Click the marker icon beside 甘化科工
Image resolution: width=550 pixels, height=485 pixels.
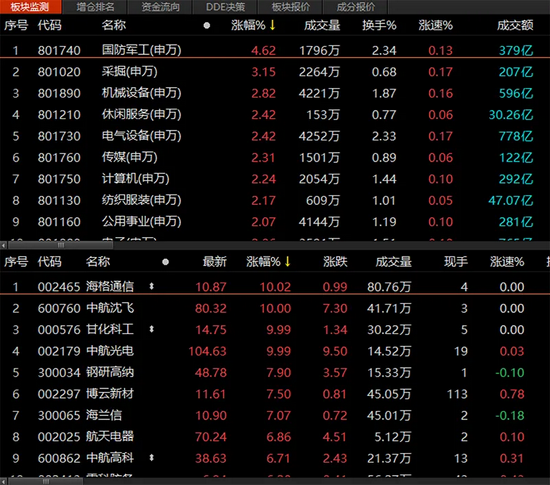point(152,329)
